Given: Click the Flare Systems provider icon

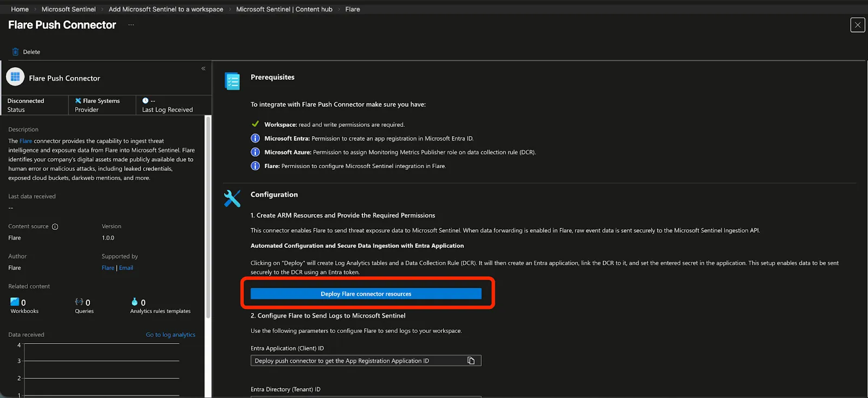Looking at the screenshot, I should click(78, 101).
